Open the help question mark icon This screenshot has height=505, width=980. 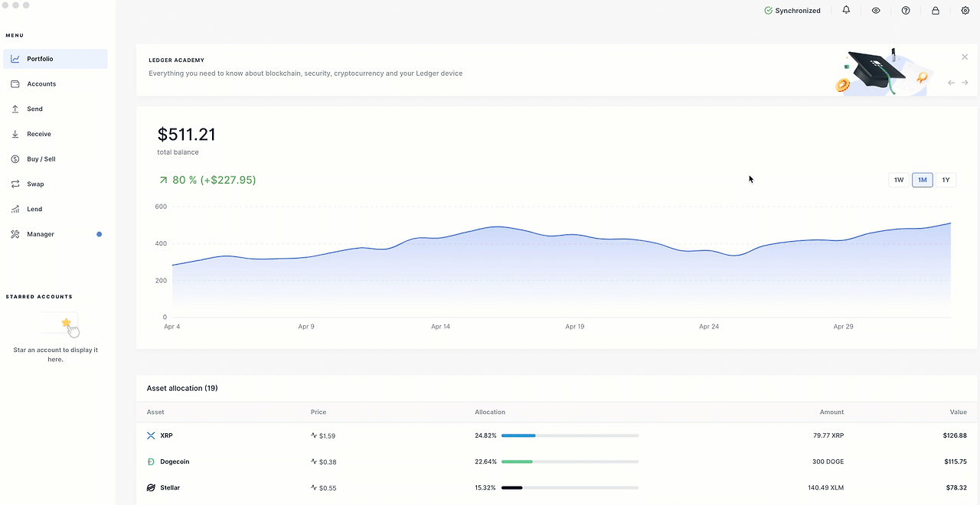point(906,11)
